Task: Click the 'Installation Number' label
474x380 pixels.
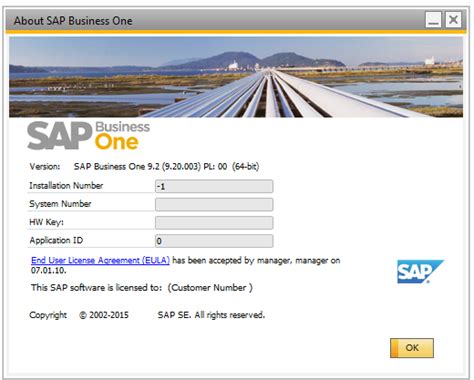Action: tap(66, 186)
